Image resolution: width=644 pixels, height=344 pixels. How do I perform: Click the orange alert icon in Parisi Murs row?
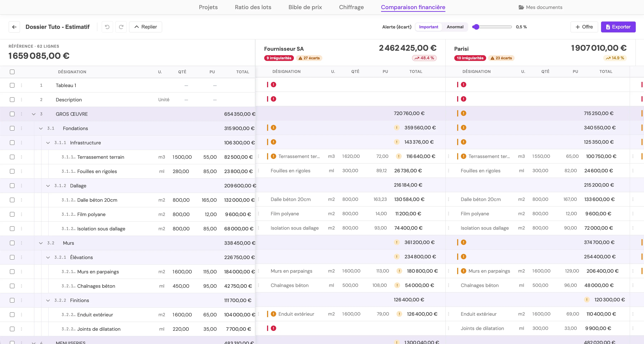[x=464, y=242]
